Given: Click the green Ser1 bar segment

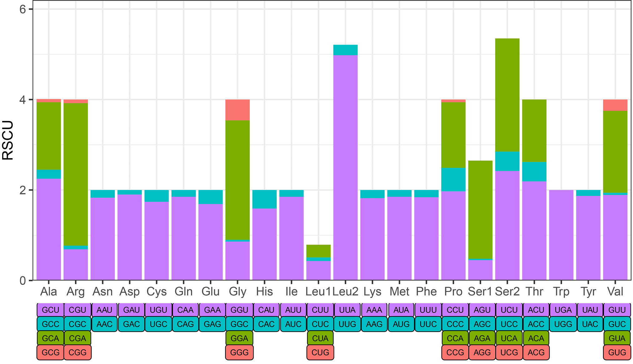Looking at the screenshot, I should [480, 210].
